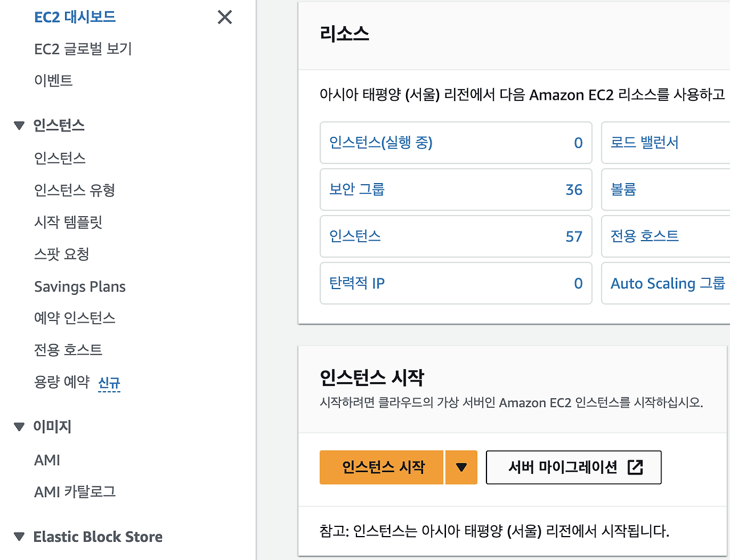Image resolution: width=730 pixels, height=560 pixels.
Task: Click the 신규 badge link
Action: click(x=109, y=383)
